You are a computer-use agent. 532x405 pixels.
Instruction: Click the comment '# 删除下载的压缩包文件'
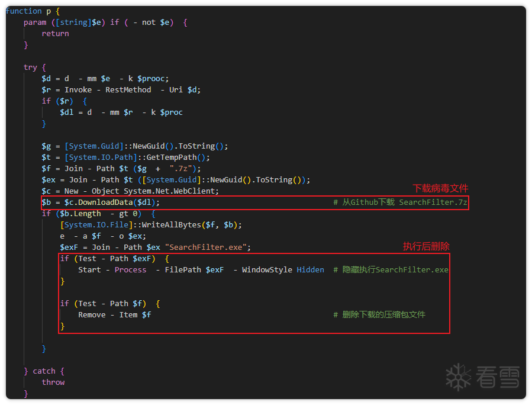379,314
